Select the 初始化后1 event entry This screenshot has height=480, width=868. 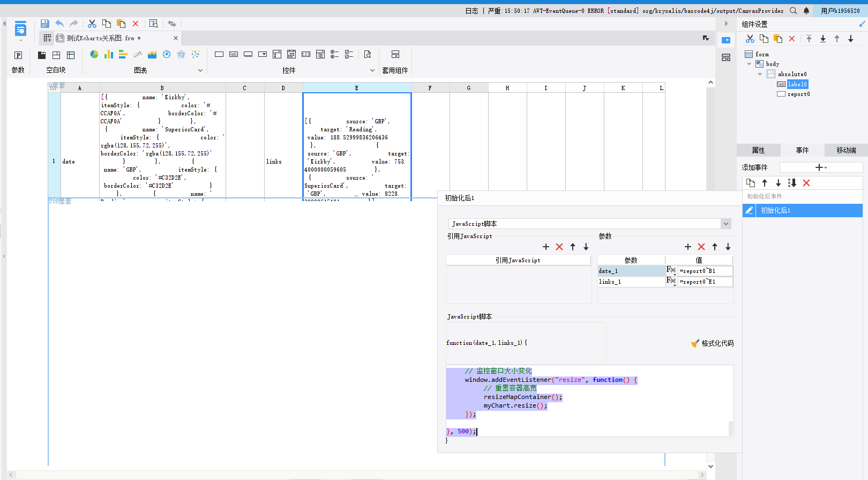pos(803,210)
